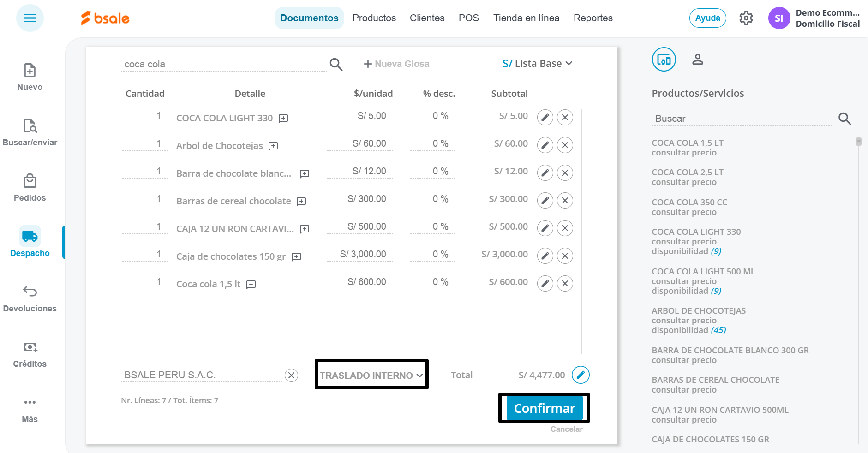
Task: Open Lista Base price list dropdown
Action: tap(537, 64)
